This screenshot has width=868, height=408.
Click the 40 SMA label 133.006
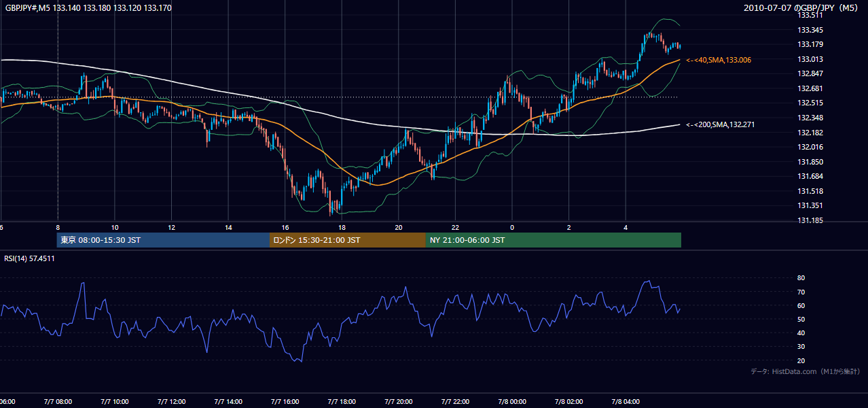[x=719, y=60]
